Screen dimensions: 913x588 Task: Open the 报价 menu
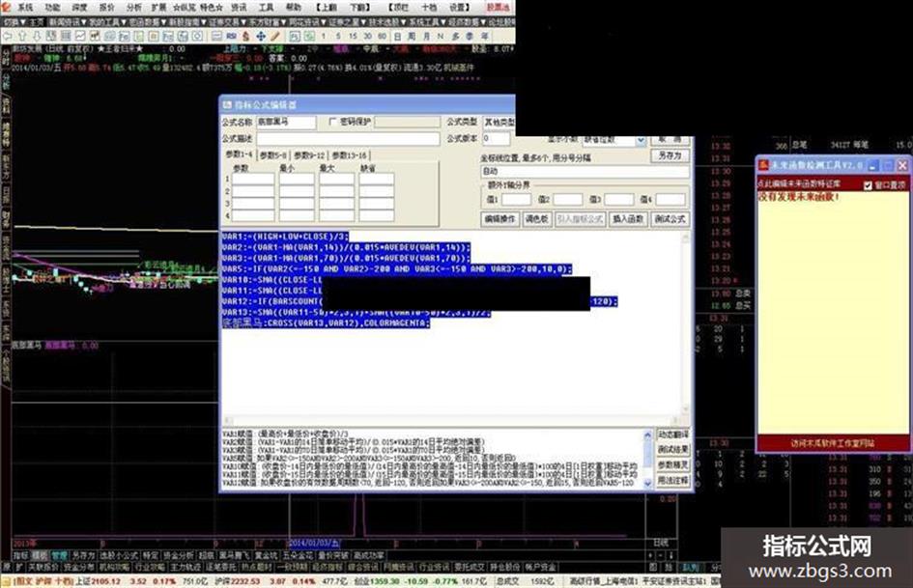(x=106, y=8)
